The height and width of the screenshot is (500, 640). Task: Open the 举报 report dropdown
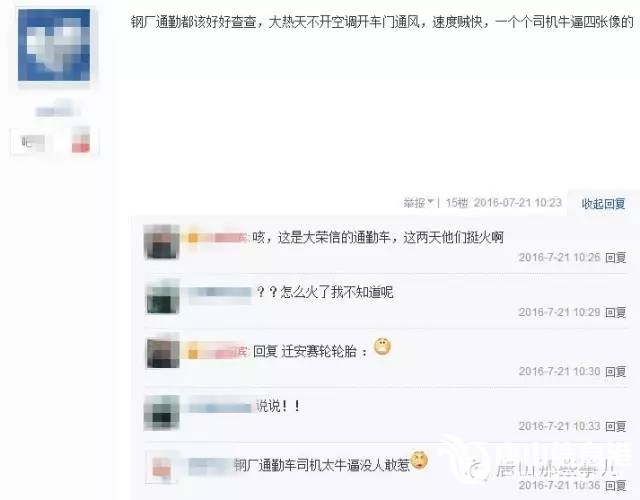pyautogui.click(x=418, y=203)
